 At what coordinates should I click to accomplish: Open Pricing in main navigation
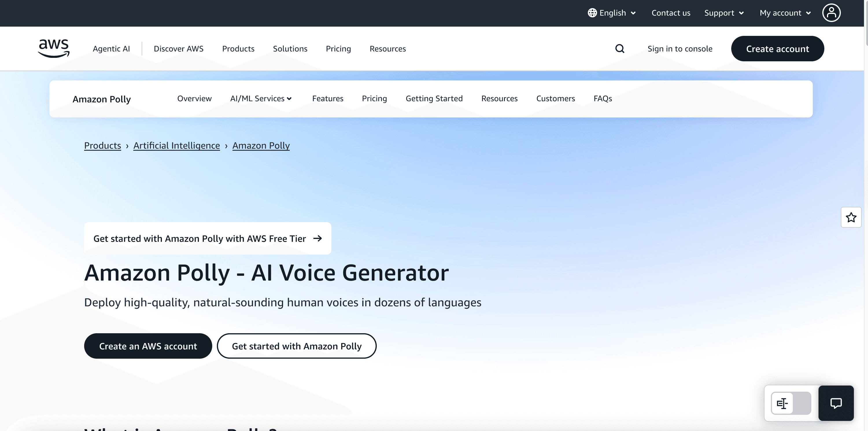338,49
